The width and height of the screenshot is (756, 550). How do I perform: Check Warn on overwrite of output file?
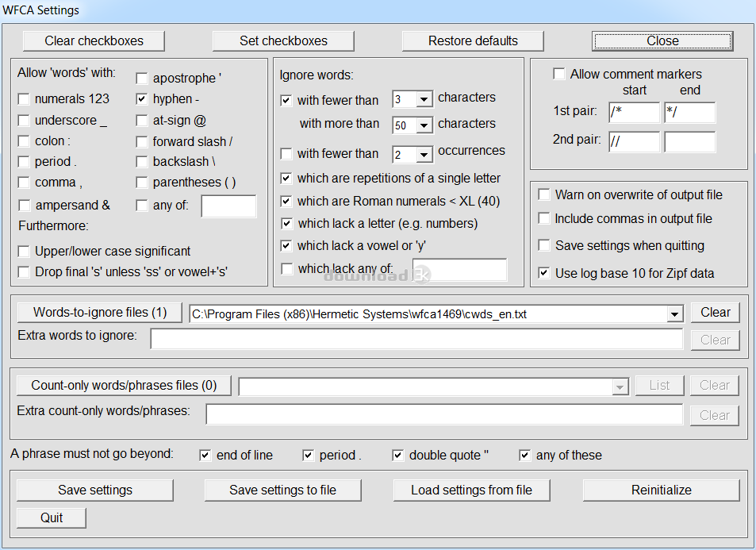pos(544,195)
